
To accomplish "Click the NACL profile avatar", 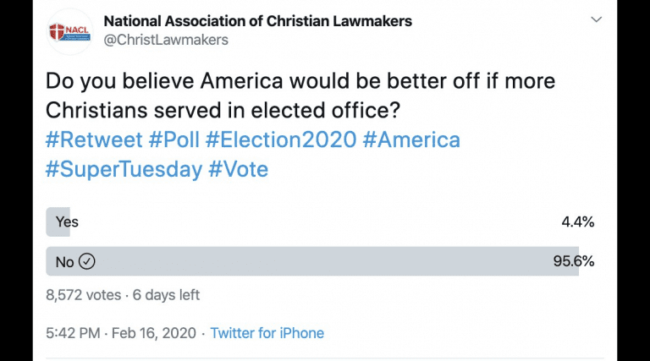I will coord(70,32).
